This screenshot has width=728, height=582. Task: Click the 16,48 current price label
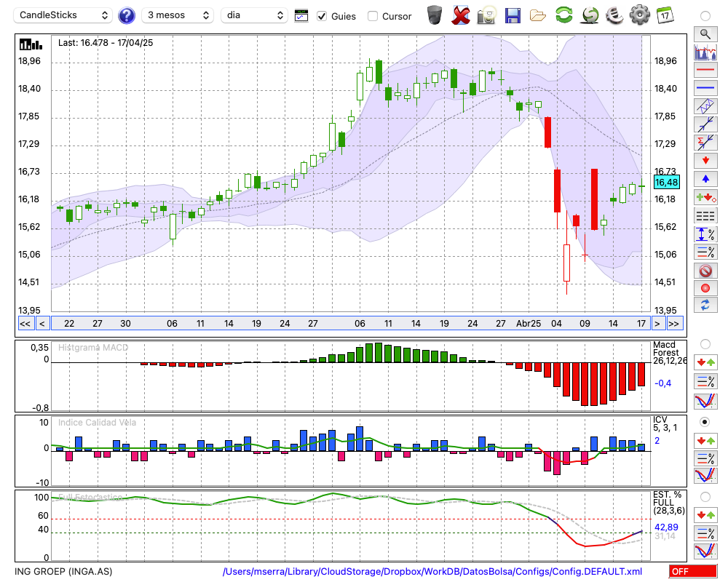666,183
